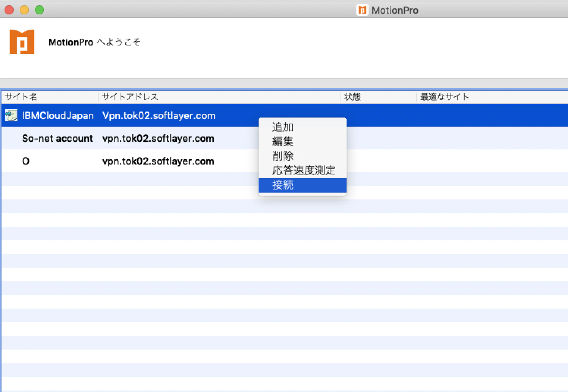568x392 pixels.
Task: Click the 最適なサイト column header
Action: coord(493,97)
